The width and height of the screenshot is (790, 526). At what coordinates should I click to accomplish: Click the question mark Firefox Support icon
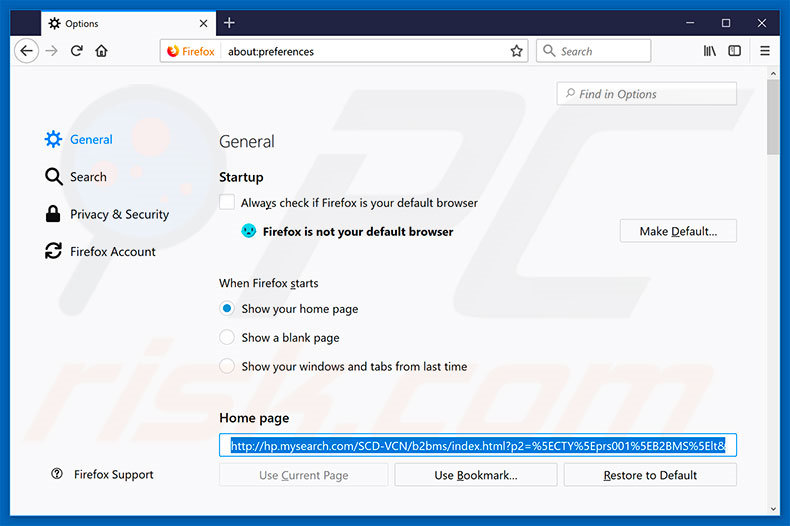click(x=57, y=474)
